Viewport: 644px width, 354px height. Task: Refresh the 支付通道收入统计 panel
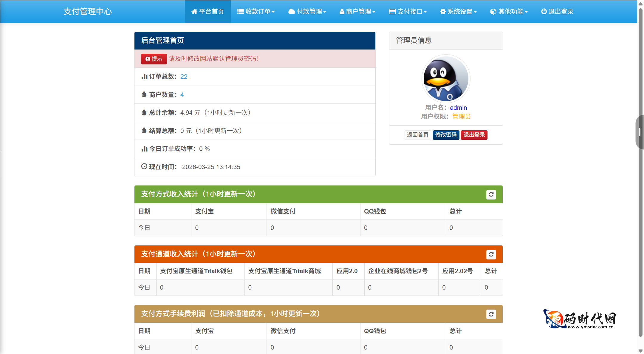pyautogui.click(x=491, y=254)
